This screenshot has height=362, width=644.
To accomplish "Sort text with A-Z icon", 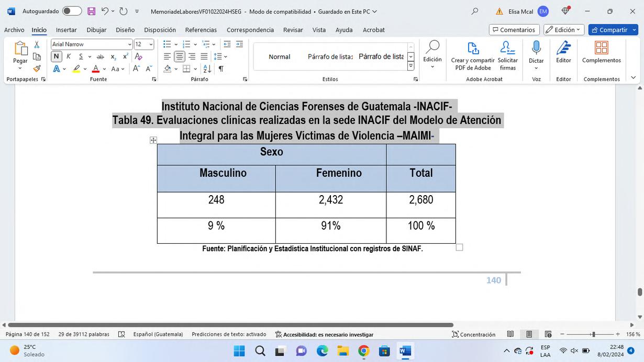I will click(207, 69).
